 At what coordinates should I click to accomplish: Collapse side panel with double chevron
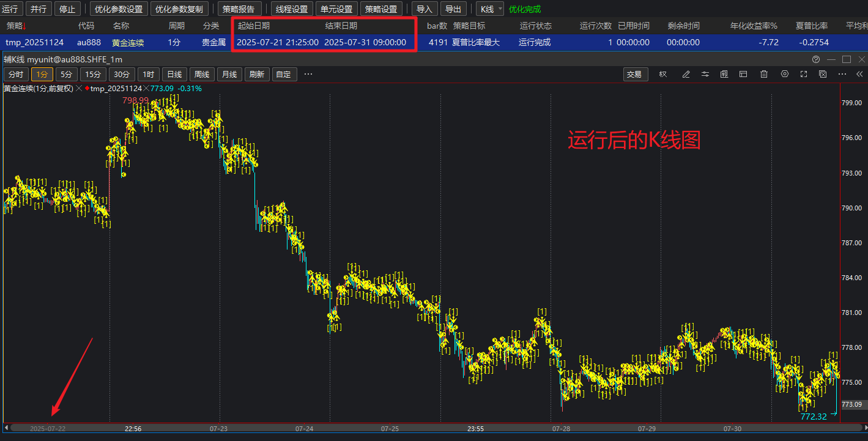(x=859, y=75)
